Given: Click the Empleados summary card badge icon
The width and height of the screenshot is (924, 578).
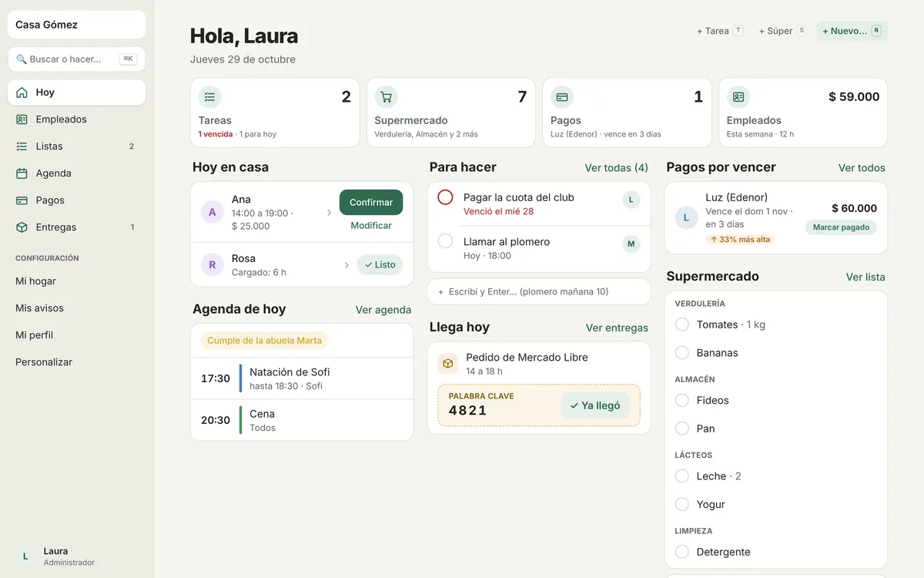Looking at the screenshot, I should coord(738,97).
